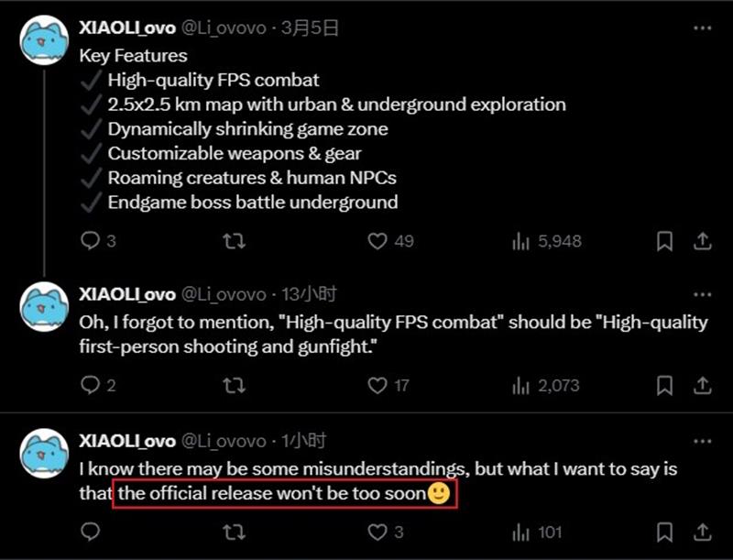Share the 'official release' tweet
Image resolution: width=733 pixels, height=560 pixels.
coord(702,531)
